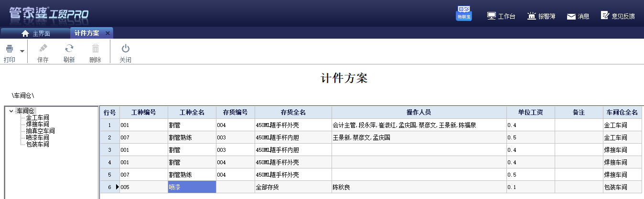Click 割管熟练 cell in row 2

point(192,137)
